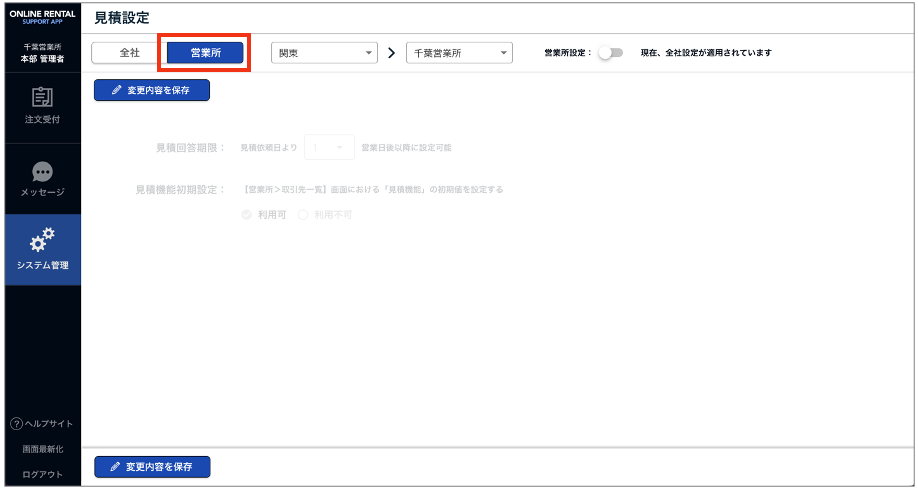Open the 見積回答期限 business days dropdown
918x489 pixels.
[329, 148]
